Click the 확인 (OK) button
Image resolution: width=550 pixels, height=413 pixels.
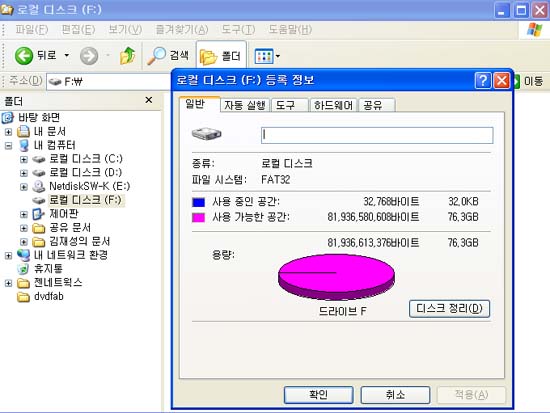(318, 395)
